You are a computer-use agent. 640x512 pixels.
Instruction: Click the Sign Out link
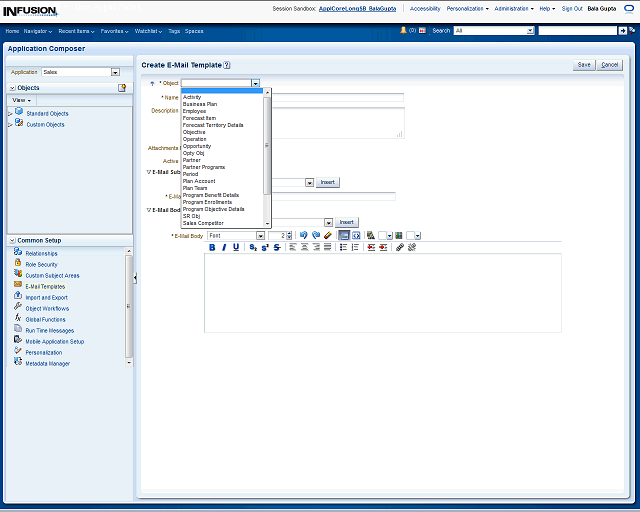572,8
